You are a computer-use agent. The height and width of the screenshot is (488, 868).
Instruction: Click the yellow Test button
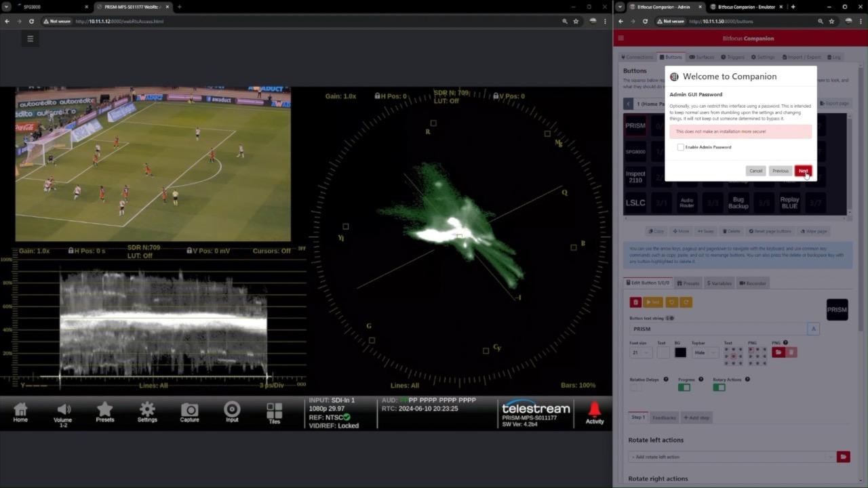point(653,302)
